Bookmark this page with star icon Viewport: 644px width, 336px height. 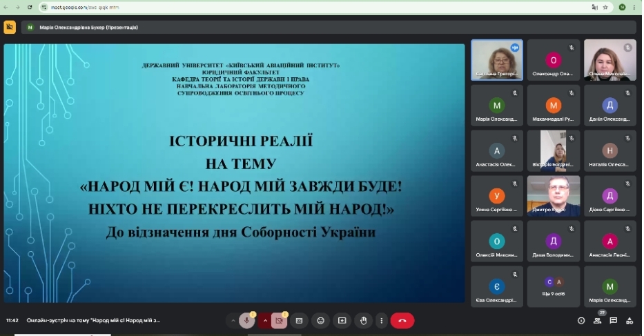(x=605, y=7)
